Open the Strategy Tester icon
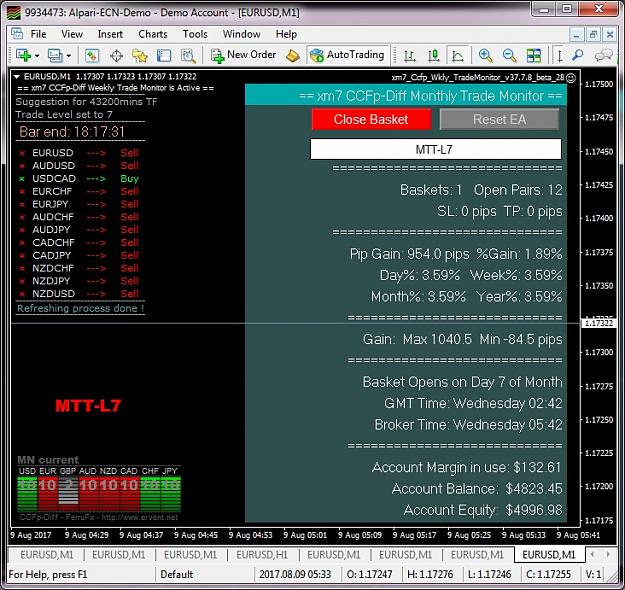This screenshot has height=590, width=625. (188, 55)
